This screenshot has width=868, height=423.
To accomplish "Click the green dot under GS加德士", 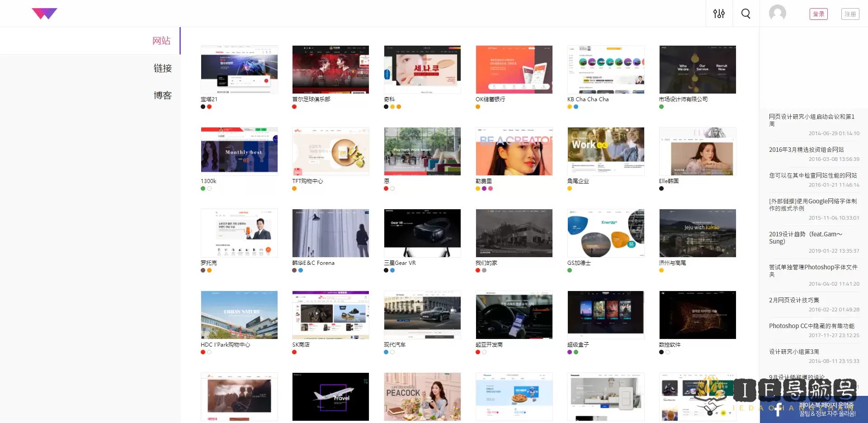I will point(570,270).
